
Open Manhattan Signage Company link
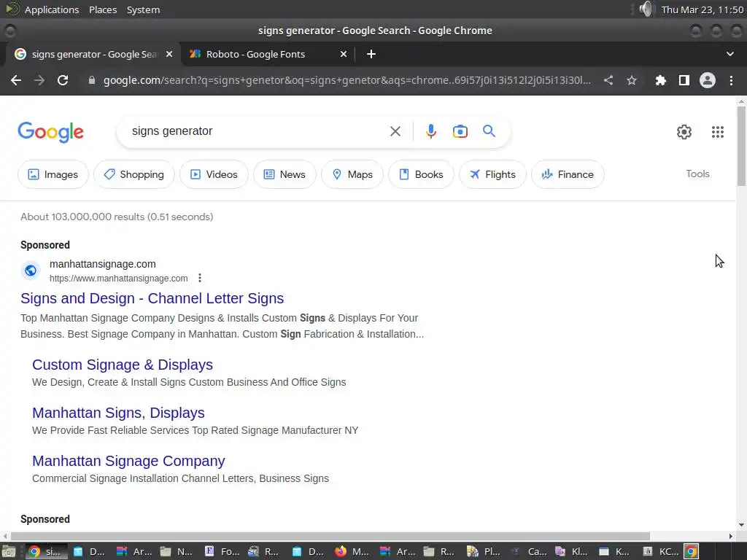128,461
